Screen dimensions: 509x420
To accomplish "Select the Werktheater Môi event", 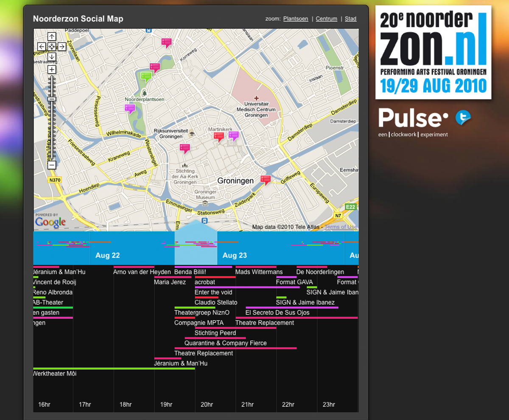I will (55, 374).
